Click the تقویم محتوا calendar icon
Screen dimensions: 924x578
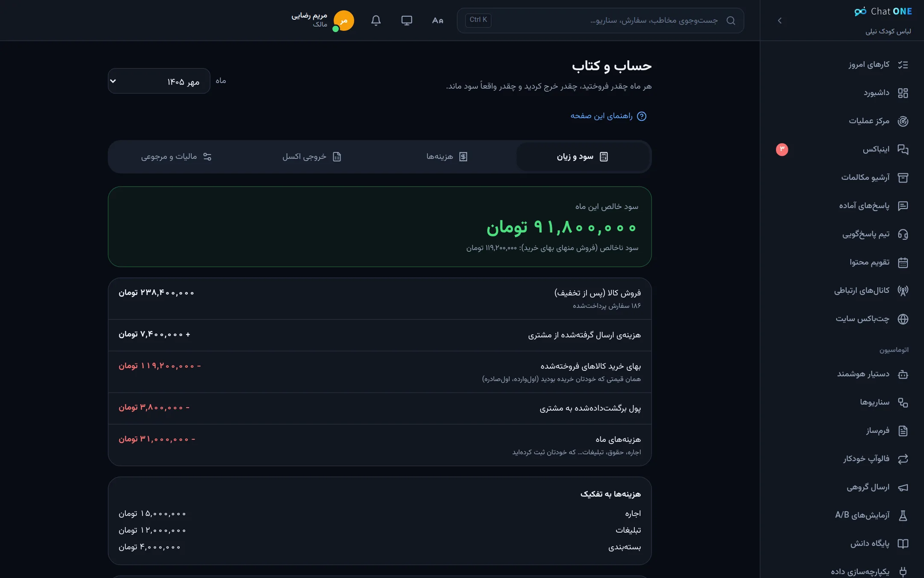click(903, 262)
